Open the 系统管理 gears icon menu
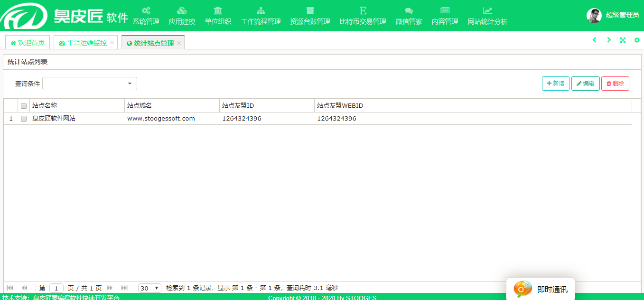Viewport: 644px width, 300px height. (x=146, y=10)
